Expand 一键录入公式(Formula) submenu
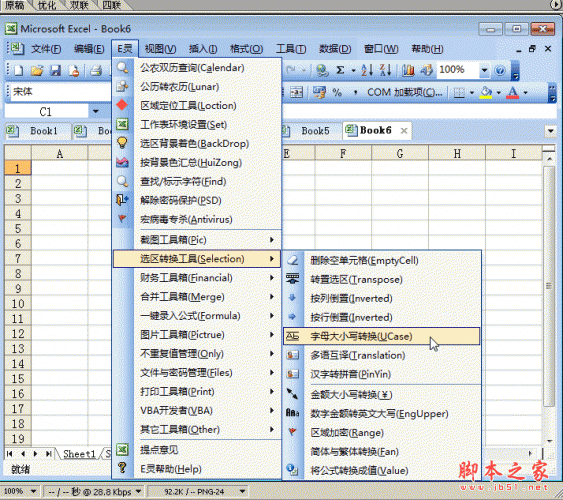 (x=197, y=316)
